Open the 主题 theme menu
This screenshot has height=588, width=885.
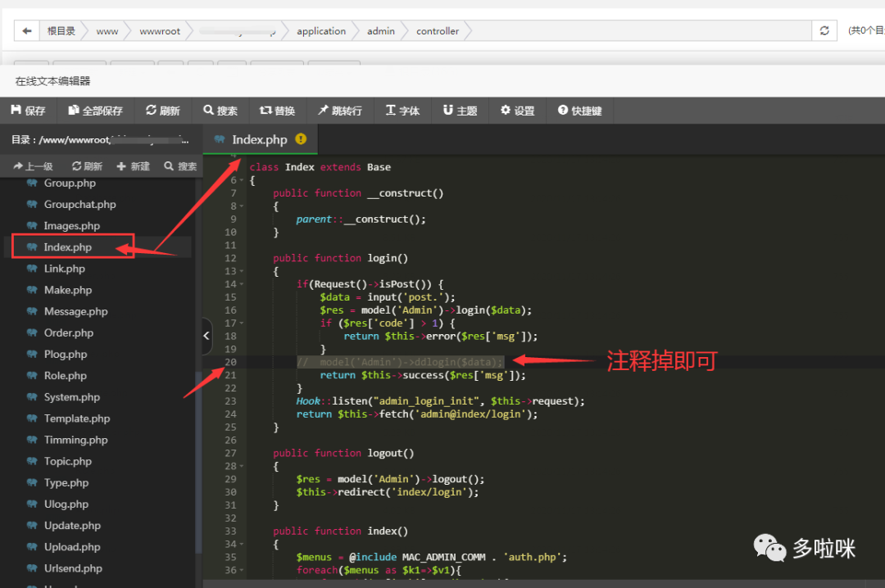click(x=461, y=111)
